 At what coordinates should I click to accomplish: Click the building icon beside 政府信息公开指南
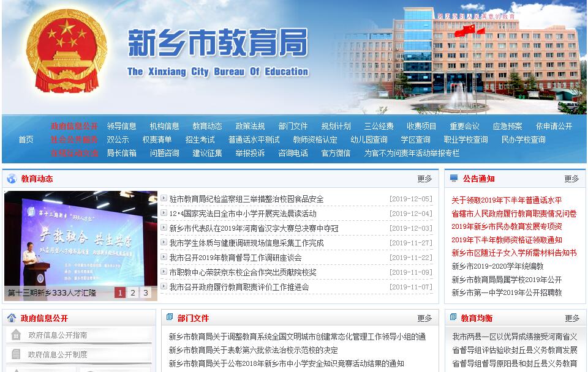[16, 335]
